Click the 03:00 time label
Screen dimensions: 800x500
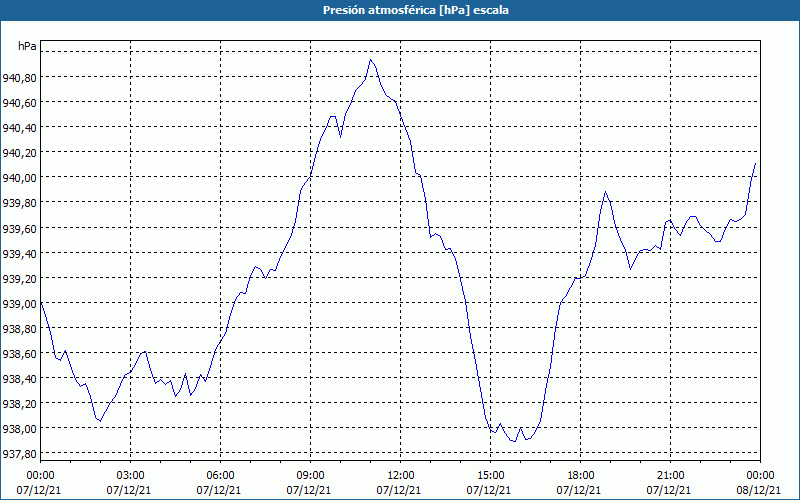point(130,476)
